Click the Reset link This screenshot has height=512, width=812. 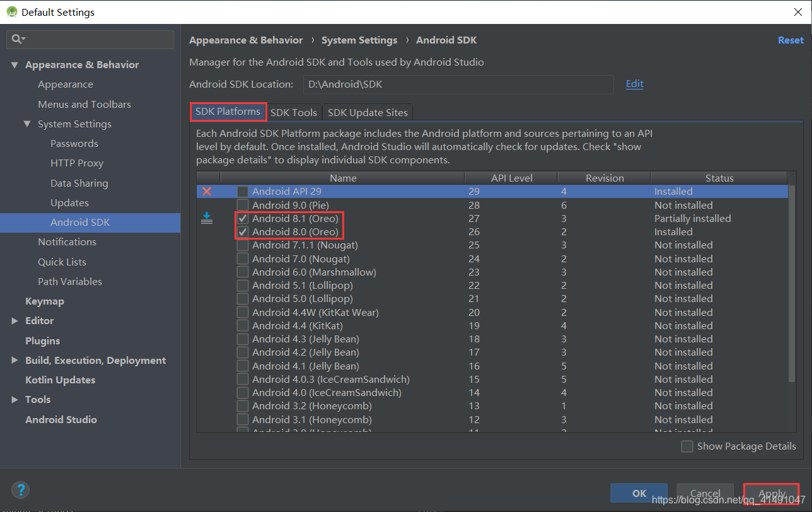791,40
